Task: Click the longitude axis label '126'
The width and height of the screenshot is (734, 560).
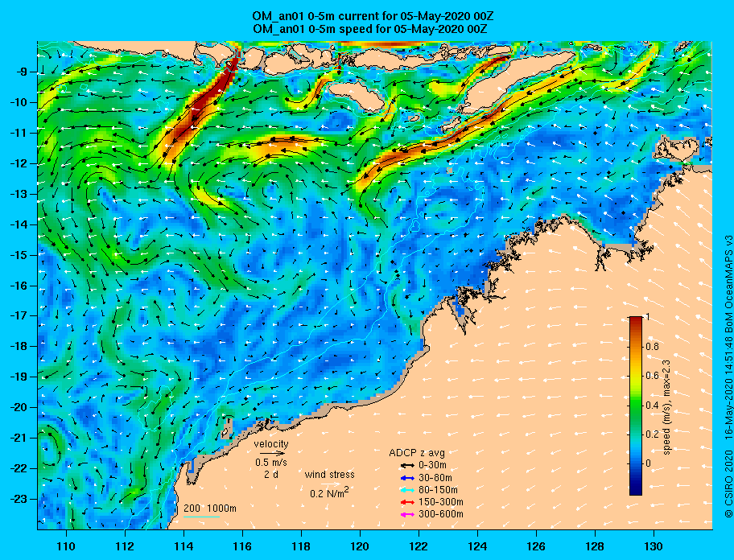Action: pos(536,546)
